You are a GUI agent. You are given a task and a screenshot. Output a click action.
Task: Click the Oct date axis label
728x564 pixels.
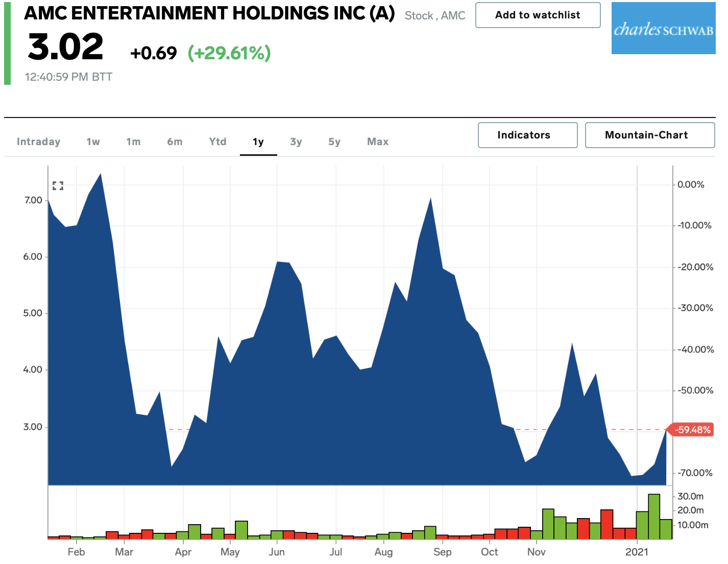(489, 552)
